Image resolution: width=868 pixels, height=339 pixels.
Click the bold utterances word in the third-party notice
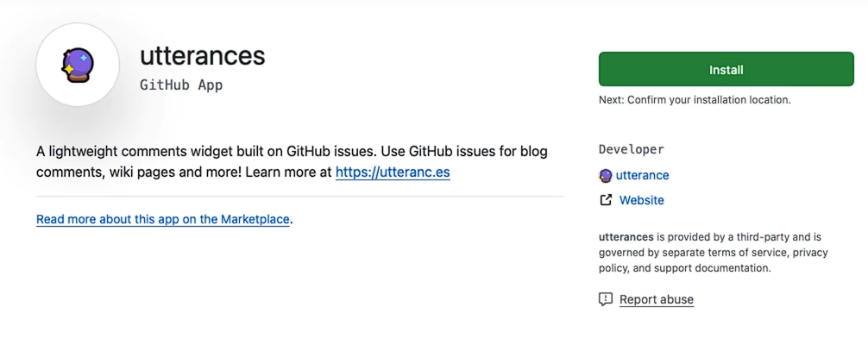626,237
